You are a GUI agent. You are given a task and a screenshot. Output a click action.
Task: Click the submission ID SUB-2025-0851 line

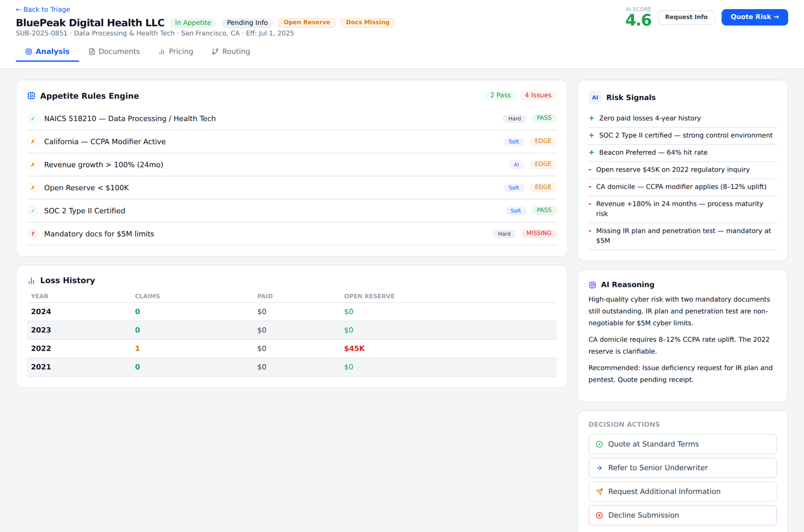point(155,33)
